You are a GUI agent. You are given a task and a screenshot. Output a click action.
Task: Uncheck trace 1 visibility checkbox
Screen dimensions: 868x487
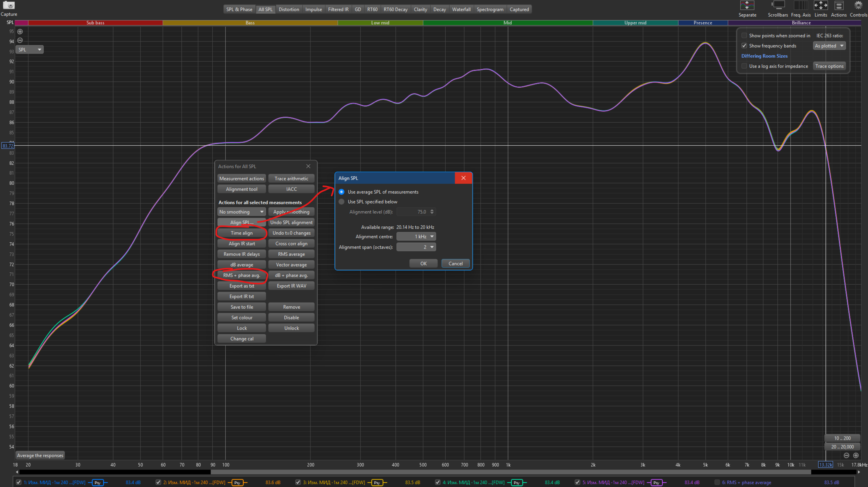19,482
